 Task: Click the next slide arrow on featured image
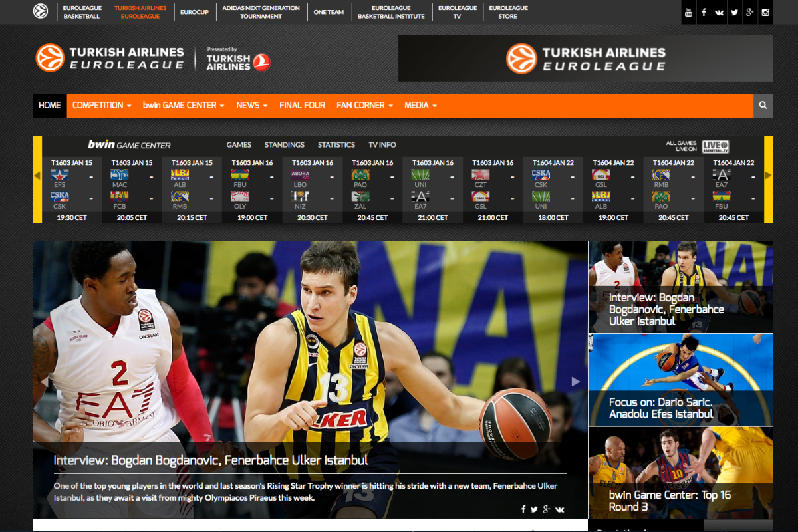[576, 381]
